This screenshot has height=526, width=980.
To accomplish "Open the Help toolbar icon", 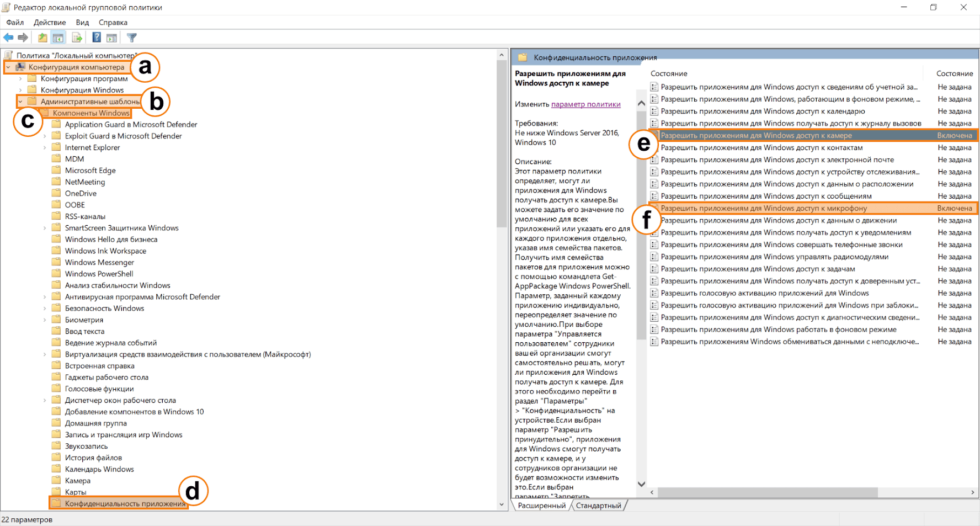I will 97,38.
